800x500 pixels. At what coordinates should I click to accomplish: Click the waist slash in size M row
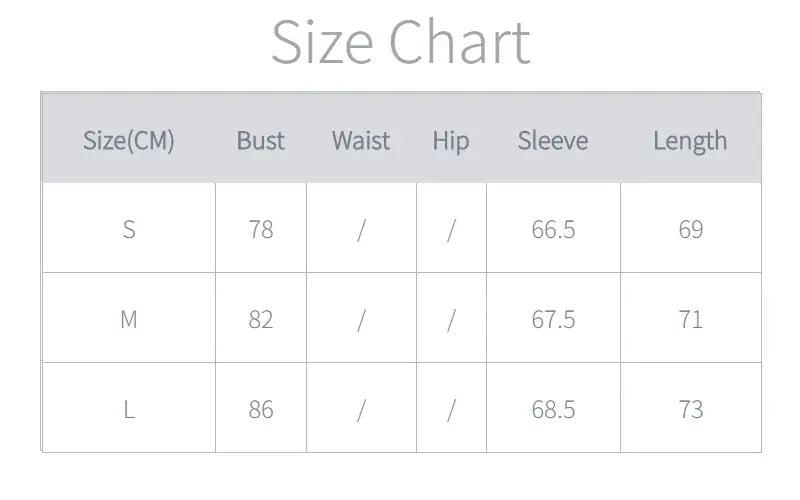pos(361,319)
